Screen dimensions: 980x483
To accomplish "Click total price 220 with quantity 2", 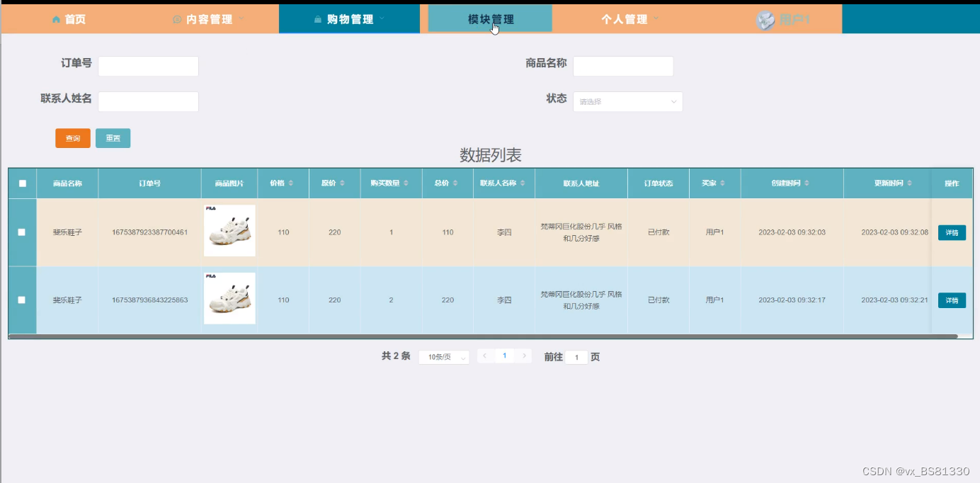I will pos(448,300).
